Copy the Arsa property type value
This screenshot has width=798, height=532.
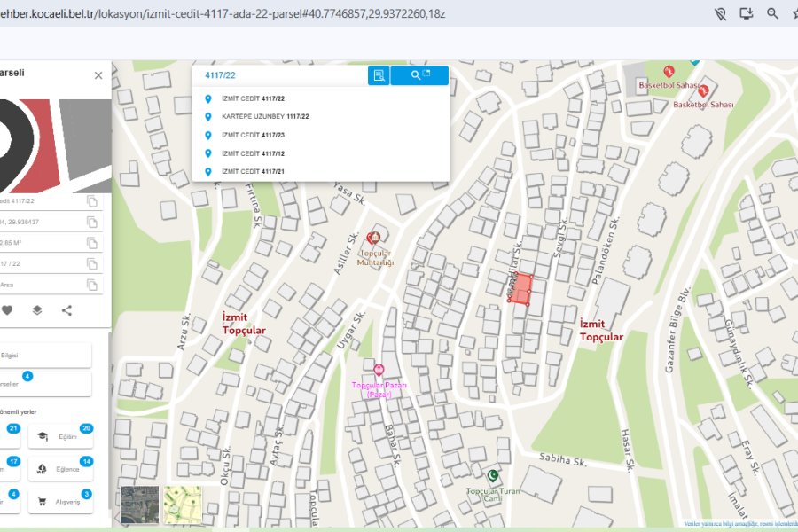92,285
